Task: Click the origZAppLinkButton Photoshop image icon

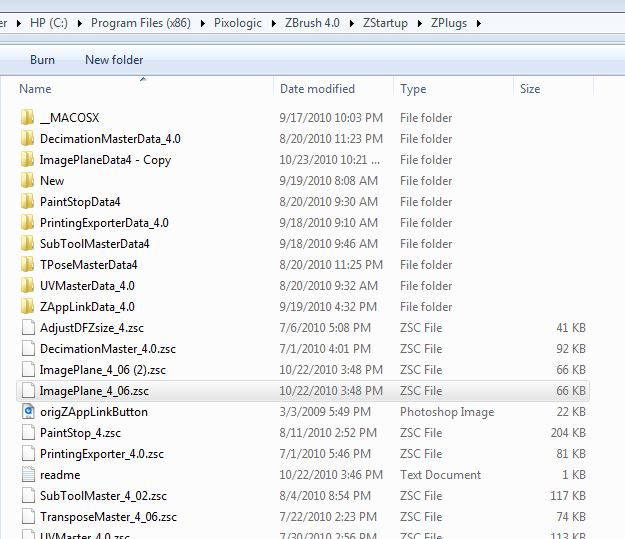Action: click(x=28, y=412)
